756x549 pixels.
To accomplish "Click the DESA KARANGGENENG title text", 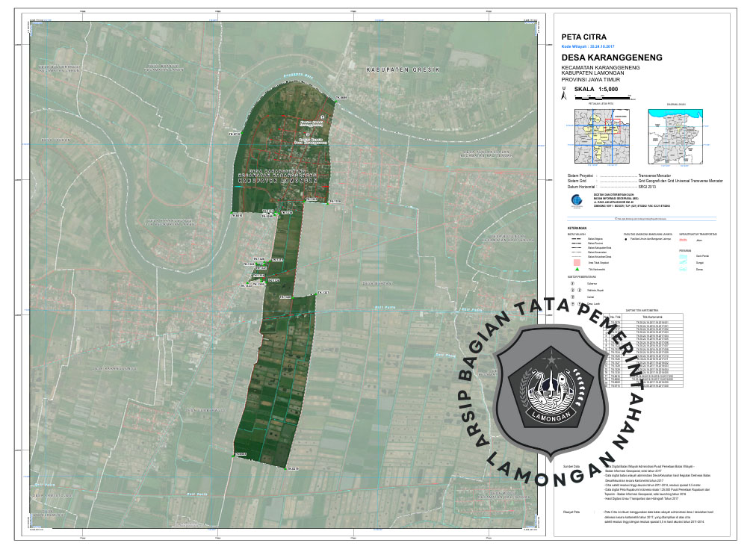I will [x=611, y=58].
